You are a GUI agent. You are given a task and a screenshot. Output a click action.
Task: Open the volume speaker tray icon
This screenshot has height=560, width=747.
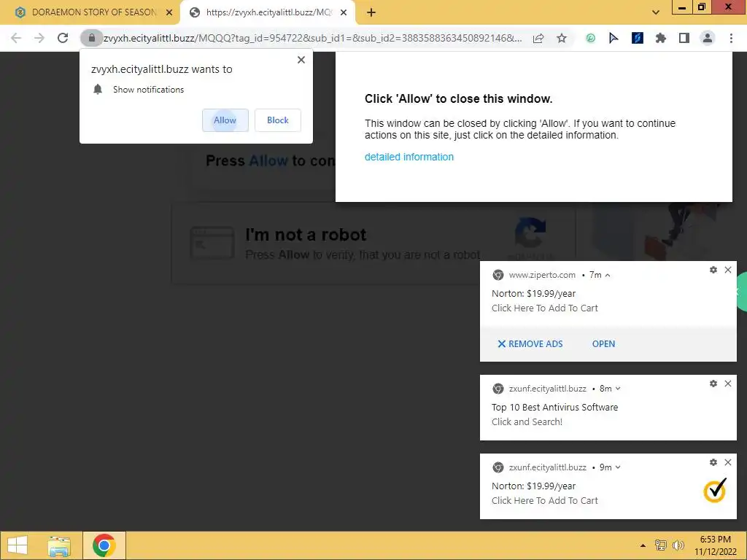click(x=678, y=545)
